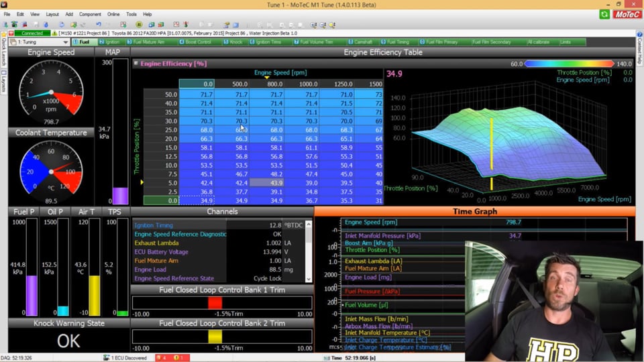This screenshot has height=362, width=644.
Task: Click the ECU Battery Voltage channel row
Action: click(x=219, y=252)
